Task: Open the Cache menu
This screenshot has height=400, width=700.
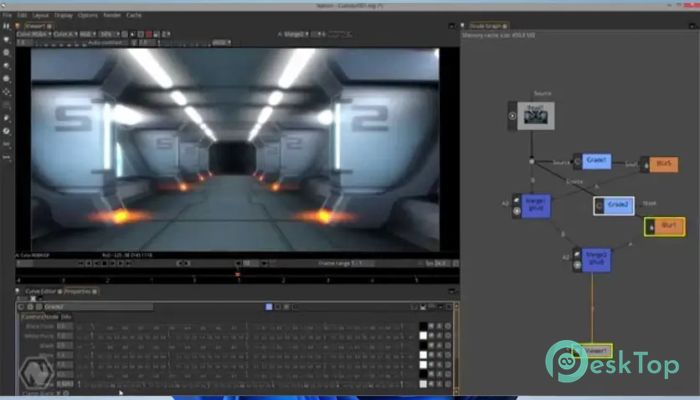Action: point(133,15)
